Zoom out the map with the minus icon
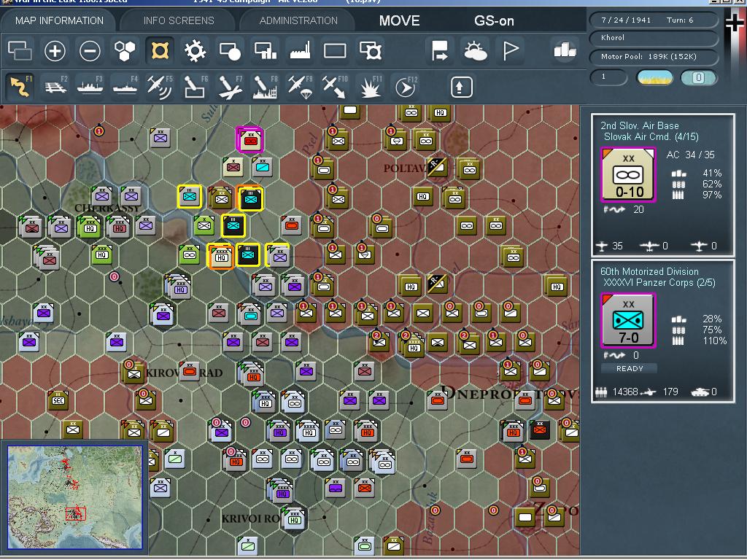This screenshot has width=747, height=560. pyautogui.click(x=90, y=50)
